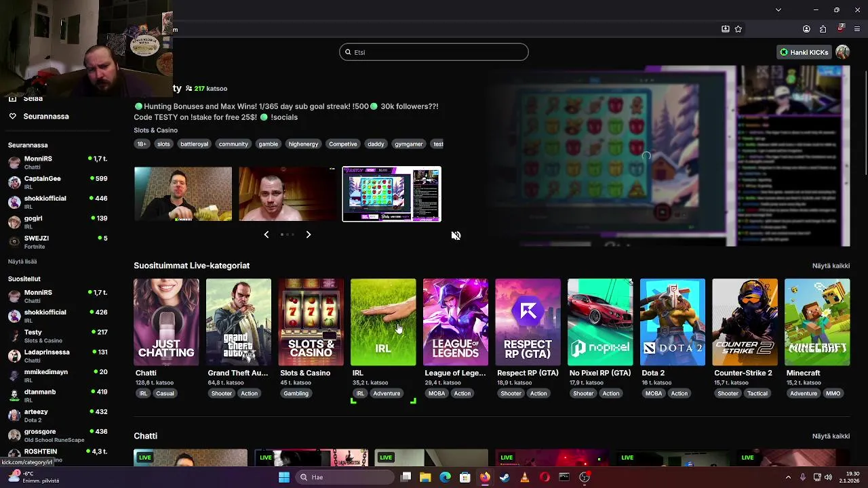Open the Counter-Strike 2 category card
This screenshot has height=488, width=868.
[x=745, y=322]
